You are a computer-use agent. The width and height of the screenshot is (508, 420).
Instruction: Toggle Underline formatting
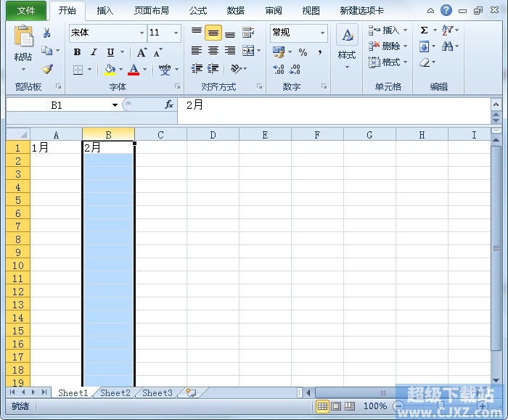110,52
